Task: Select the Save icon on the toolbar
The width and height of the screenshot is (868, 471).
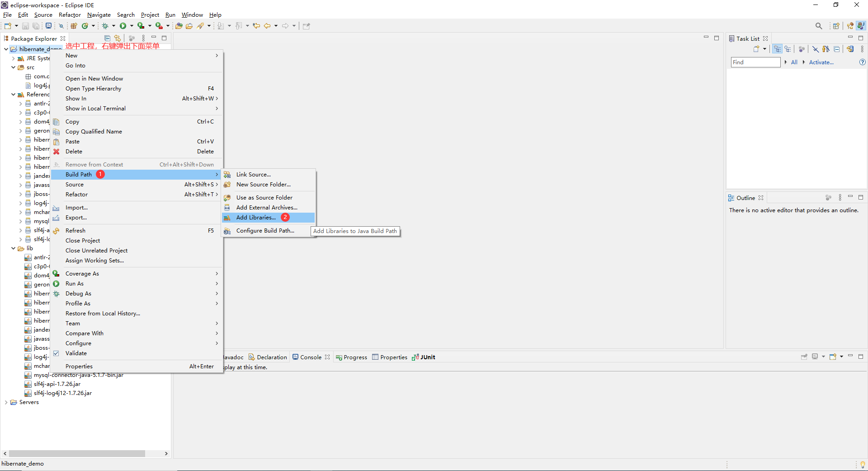Action: (25, 26)
